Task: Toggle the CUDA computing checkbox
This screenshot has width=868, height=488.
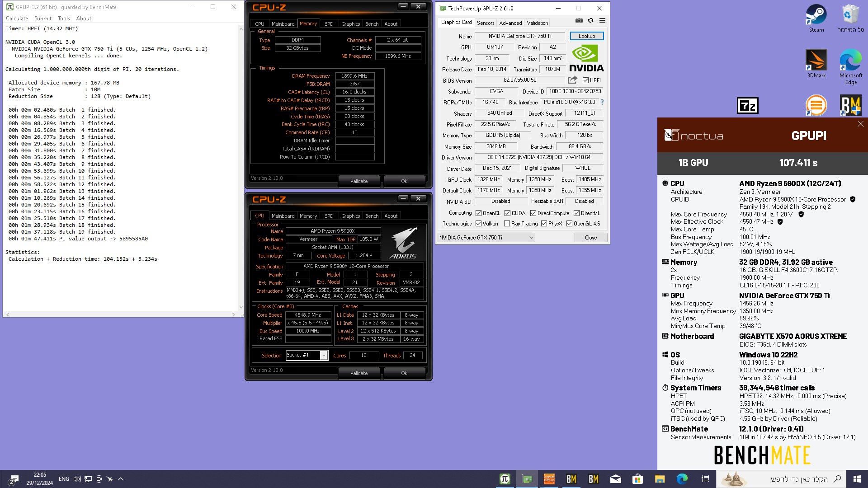Action: (507, 213)
